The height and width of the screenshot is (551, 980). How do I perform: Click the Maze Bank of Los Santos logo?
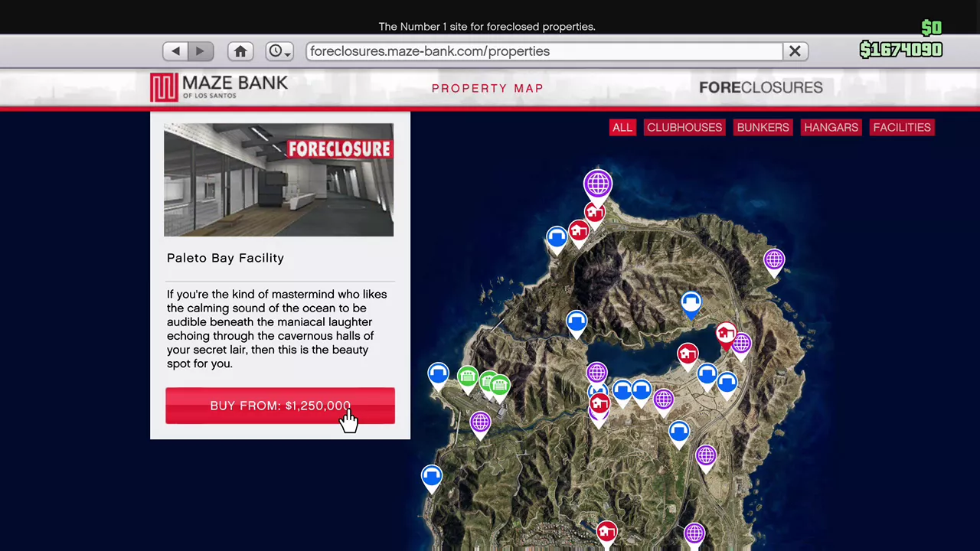click(219, 87)
